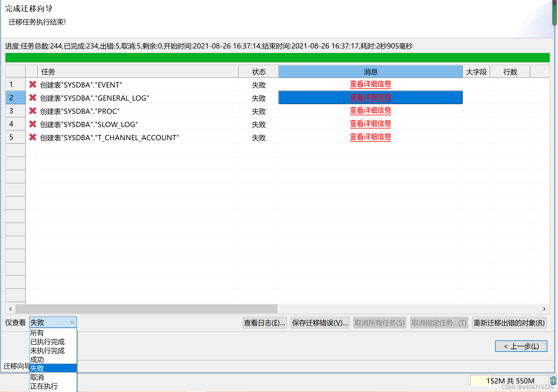Viewport: 558px width, 392px height.
Task: Choose 已执行完成 in the filter list
Action: pyautogui.click(x=53, y=342)
